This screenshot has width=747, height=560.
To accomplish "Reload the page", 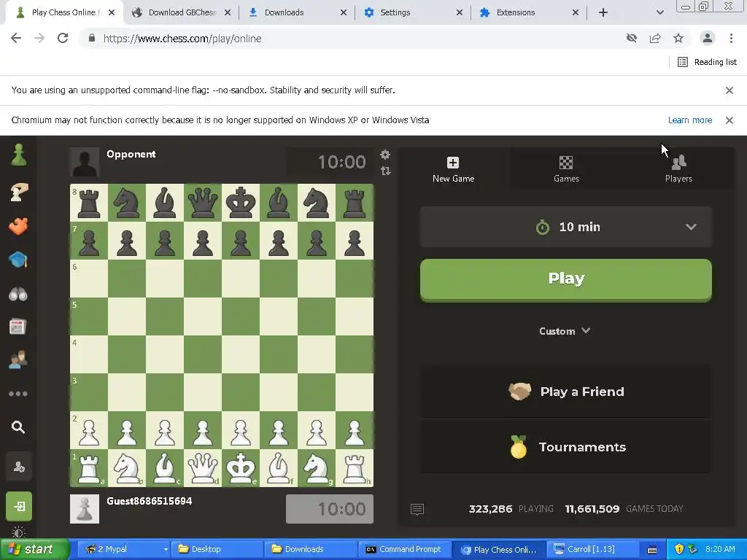I will click(x=63, y=38).
